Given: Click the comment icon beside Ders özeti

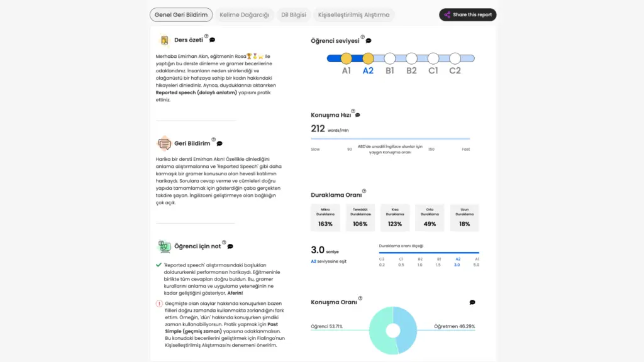Looking at the screenshot, I should pyautogui.click(x=212, y=40).
